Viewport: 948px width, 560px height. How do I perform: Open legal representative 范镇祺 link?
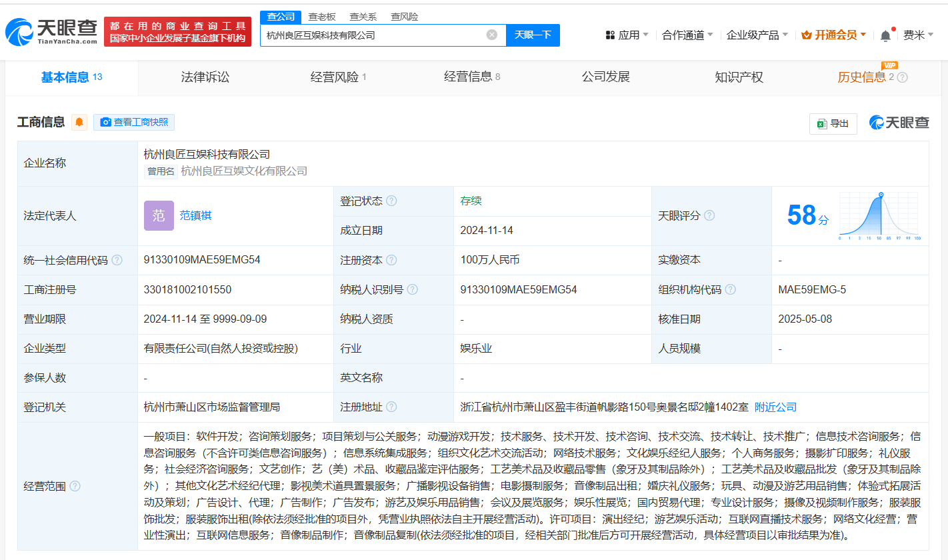195,215
